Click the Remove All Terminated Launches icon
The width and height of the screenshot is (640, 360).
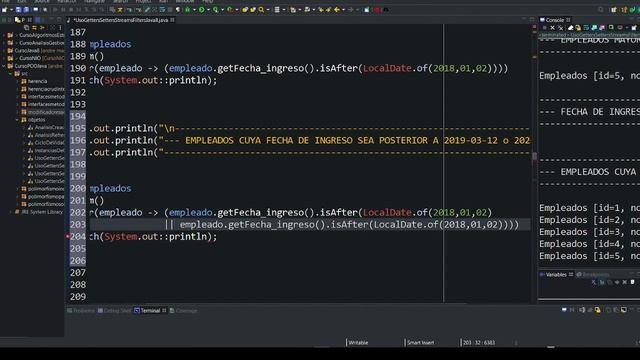561,28
